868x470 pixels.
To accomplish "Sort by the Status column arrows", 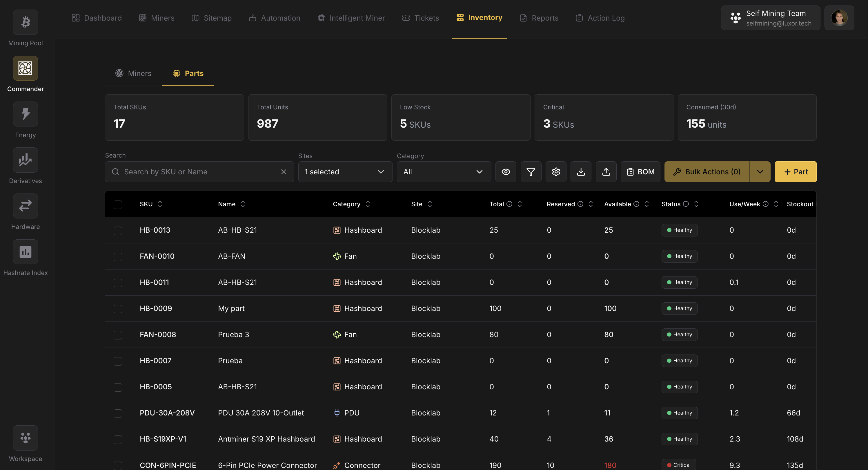I will pos(696,204).
